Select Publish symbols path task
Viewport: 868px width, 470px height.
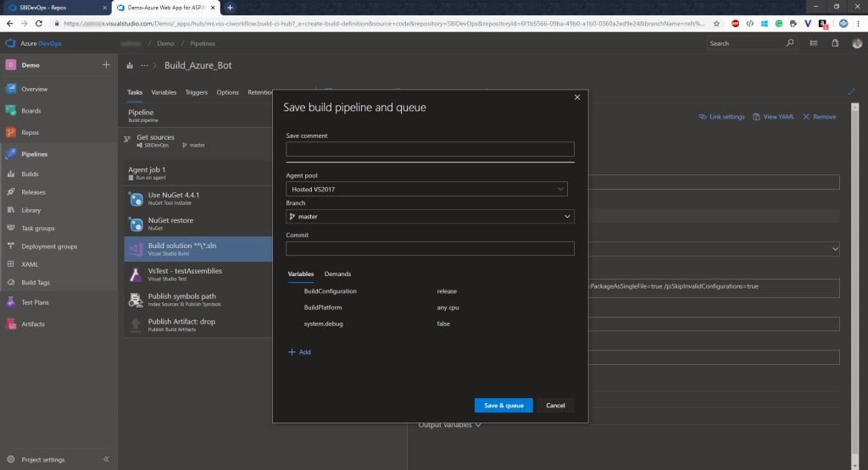click(198, 300)
